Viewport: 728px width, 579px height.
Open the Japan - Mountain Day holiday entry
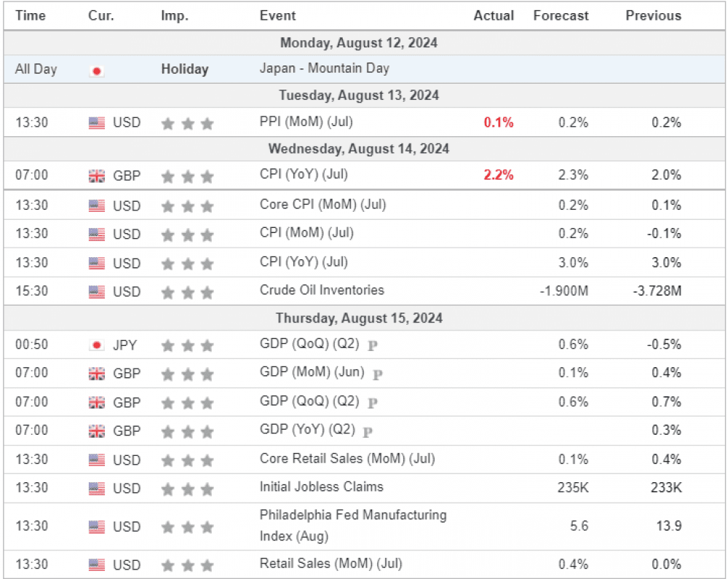pyautogui.click(x=324, y=68)
